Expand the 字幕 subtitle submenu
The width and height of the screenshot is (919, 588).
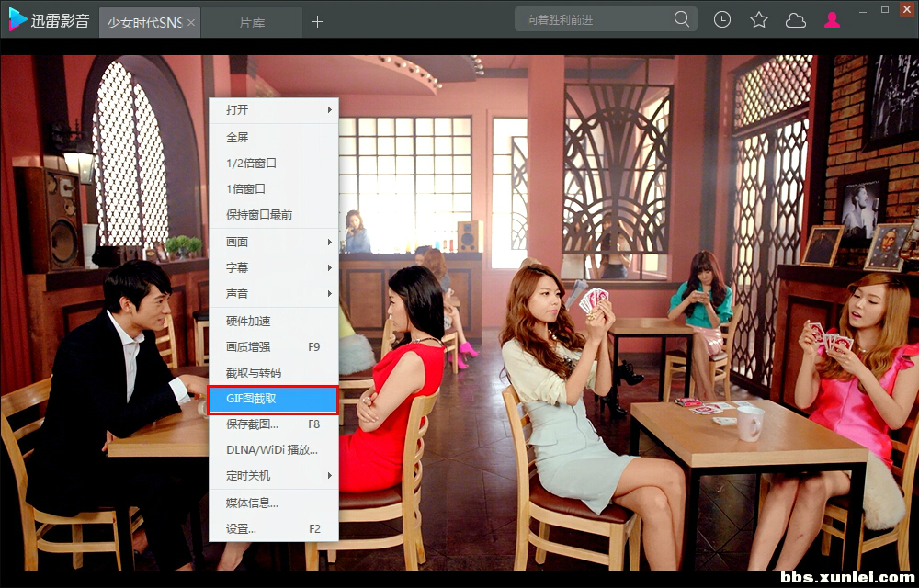(x=274, y=267)
